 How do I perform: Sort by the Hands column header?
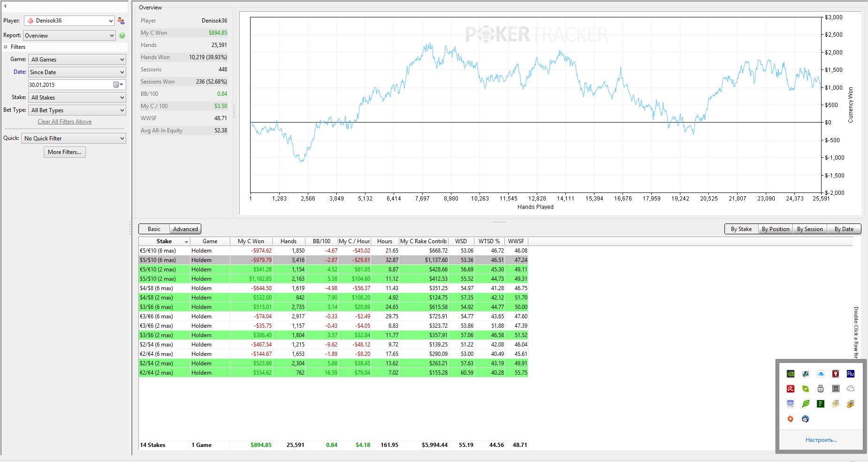click(x=289, y=241)
